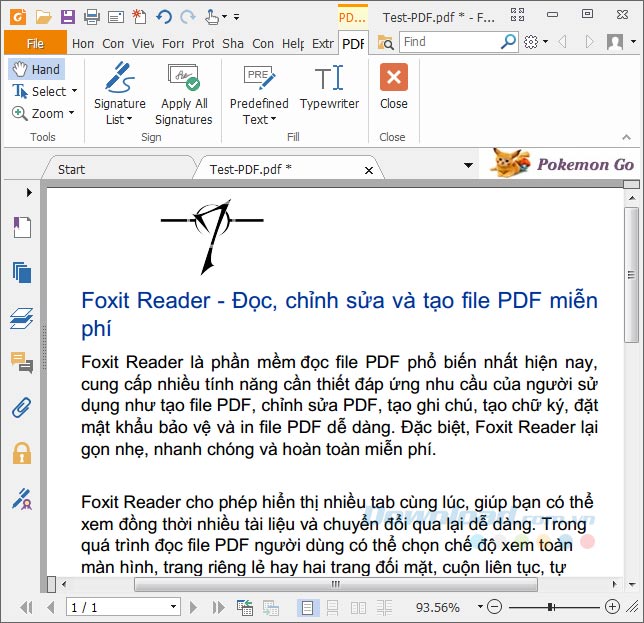The image size is (644, 623).
Task: Switch to facing pages view
Action: tap(358, 607)
